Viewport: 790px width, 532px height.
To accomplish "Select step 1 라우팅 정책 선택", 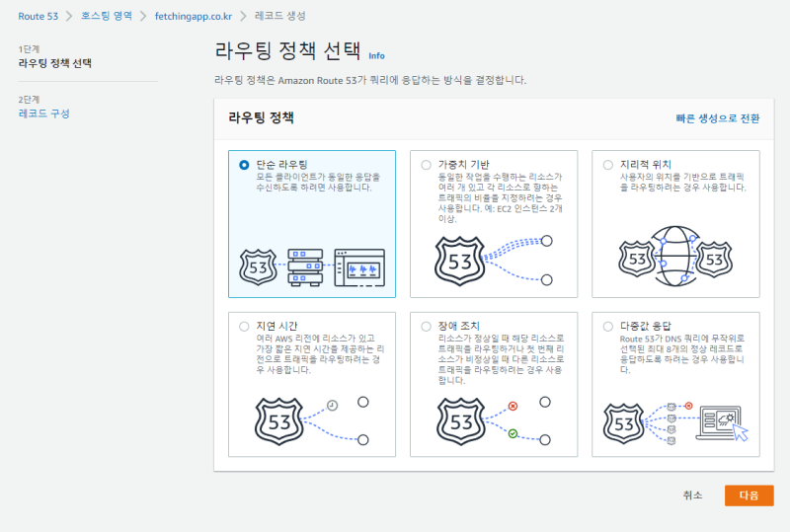I will pos(55,63).
